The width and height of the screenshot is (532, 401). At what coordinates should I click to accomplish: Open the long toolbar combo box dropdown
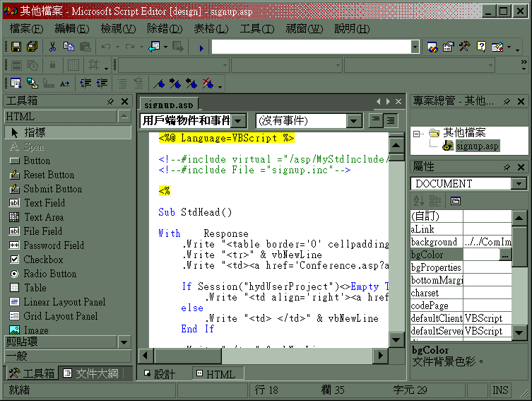415,47
